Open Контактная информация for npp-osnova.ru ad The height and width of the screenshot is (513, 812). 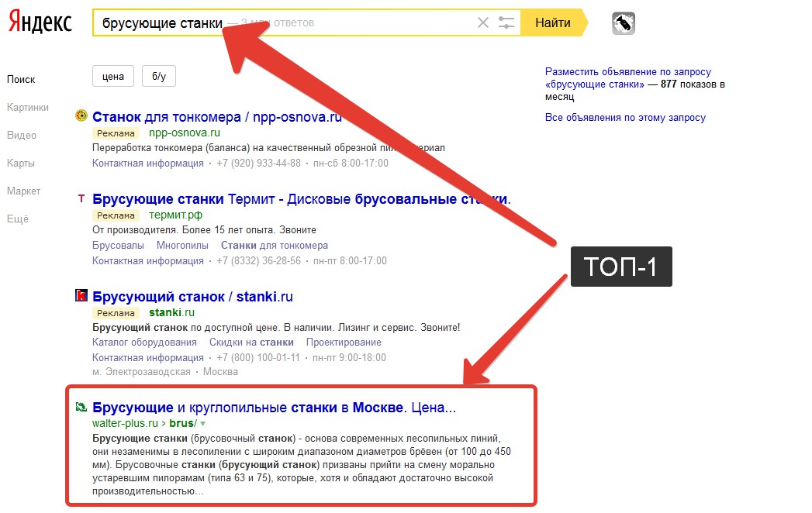pyautogui.click(x=148, y=163)
